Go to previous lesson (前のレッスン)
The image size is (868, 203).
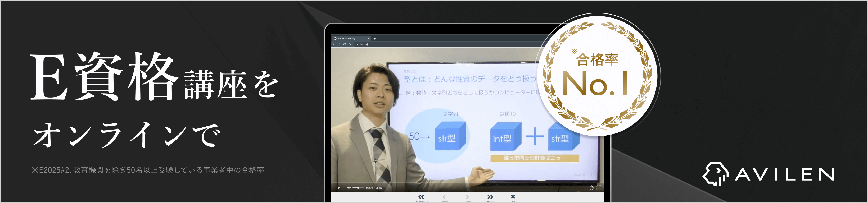pos(421,197)
